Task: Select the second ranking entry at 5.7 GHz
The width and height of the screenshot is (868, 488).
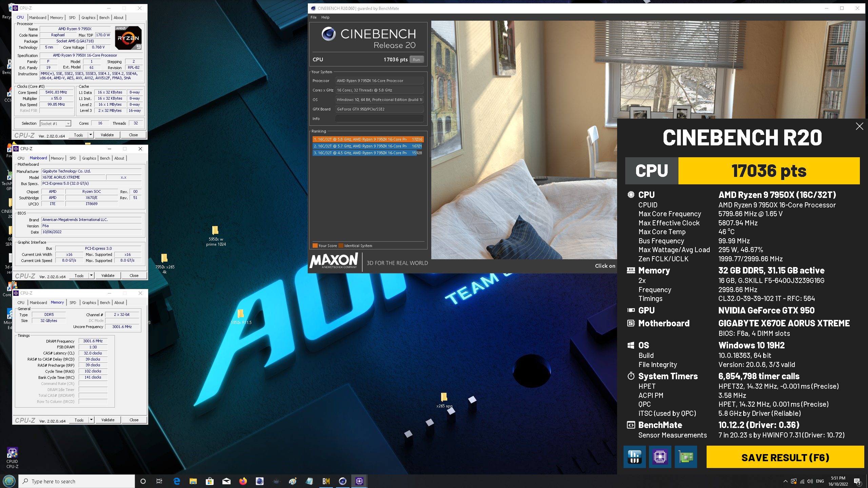Action: pos(368,146)
